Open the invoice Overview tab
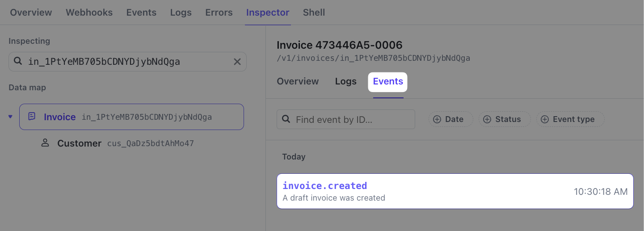644x231 pixels. [298, 81]
